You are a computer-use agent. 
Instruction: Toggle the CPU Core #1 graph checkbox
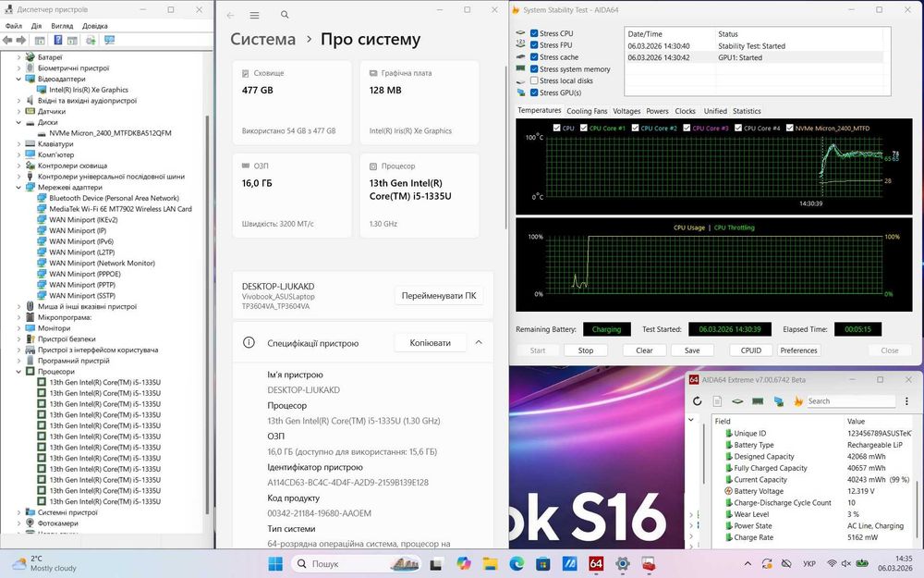583,128
